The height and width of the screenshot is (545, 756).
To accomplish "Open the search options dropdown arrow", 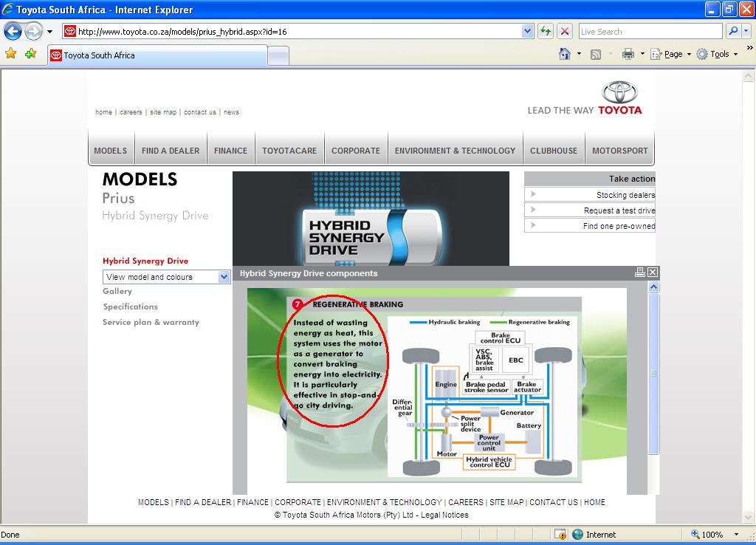I will [746, 32].
